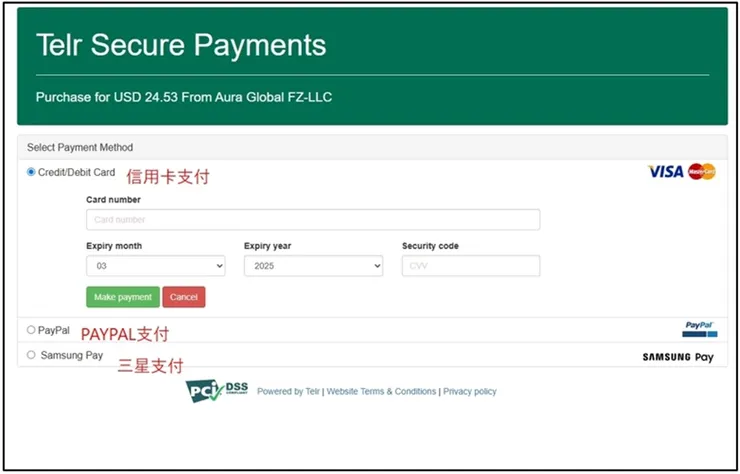
Task: Click the Telr Secure Payments heading
Action: point(181,45)
